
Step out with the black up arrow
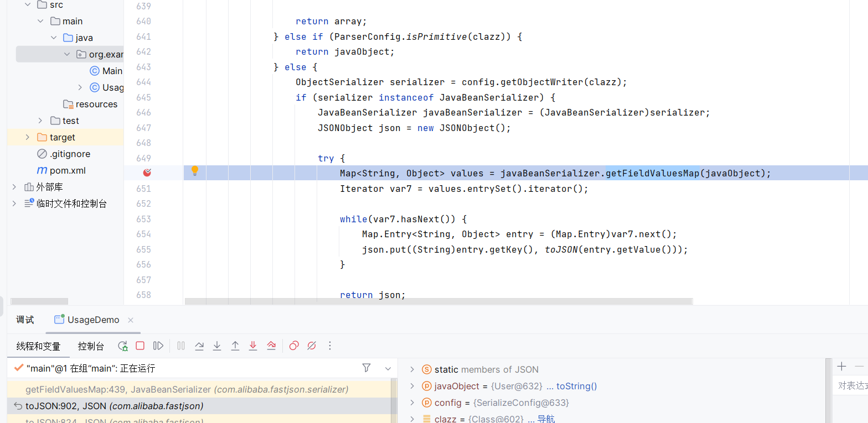[x=235, y=346]
